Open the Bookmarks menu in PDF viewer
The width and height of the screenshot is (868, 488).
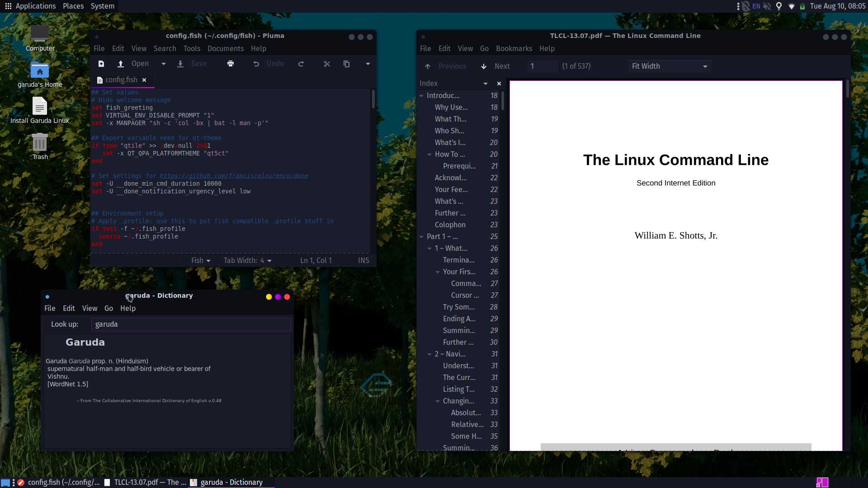click(x=514, y=48)
